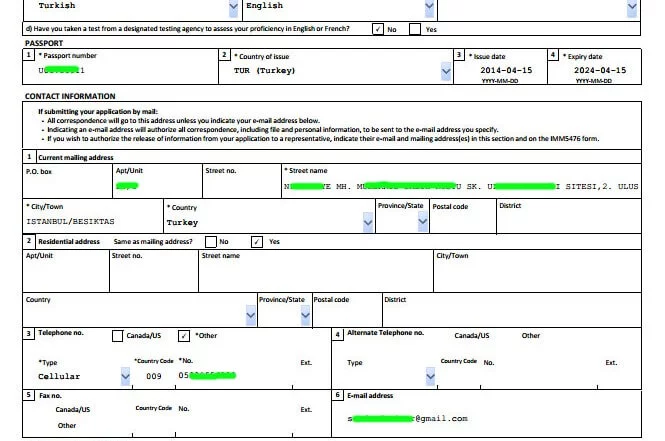
Task: Click alternate telephone Country Code field
Action: pyautogui.click(x=459, y=377)
